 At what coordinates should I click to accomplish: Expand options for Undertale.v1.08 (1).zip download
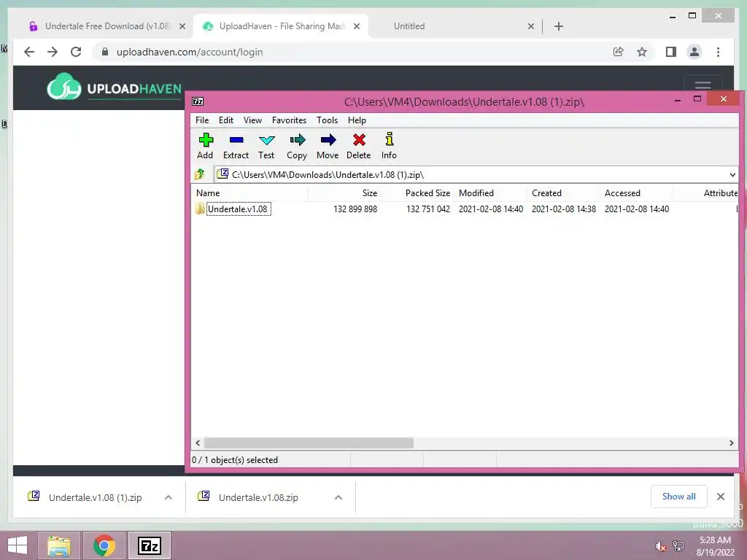169,497
